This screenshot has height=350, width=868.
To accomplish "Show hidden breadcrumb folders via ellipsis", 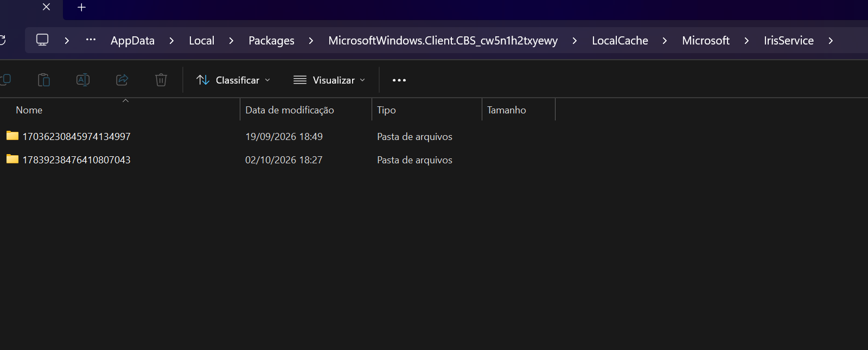I will (91, 40).
